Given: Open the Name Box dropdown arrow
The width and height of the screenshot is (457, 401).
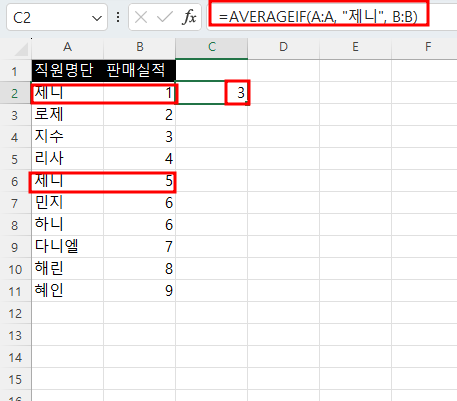Looking at the screenshot, I should [x=97, y=18].
